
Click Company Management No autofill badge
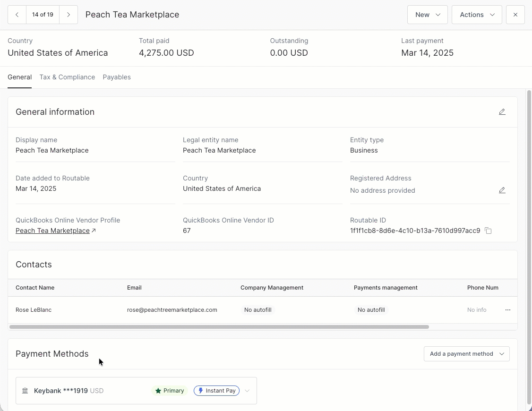click(258, 310)
